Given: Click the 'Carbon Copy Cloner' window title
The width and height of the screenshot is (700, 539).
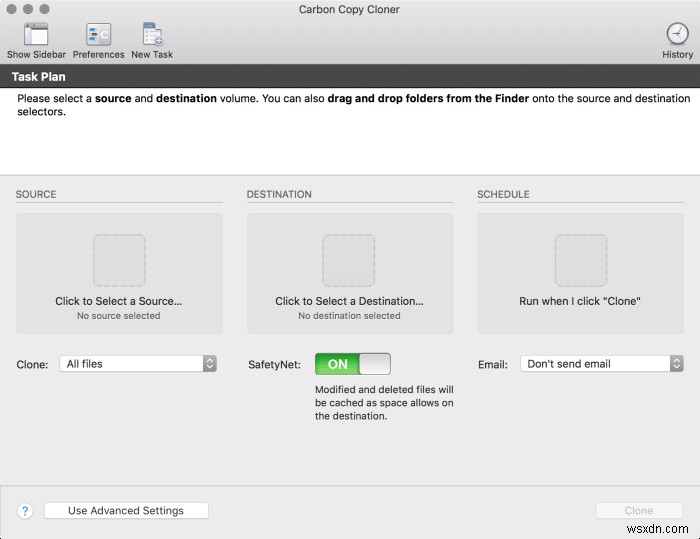Looking at the screenshot, I should click(x=349, y=9).
